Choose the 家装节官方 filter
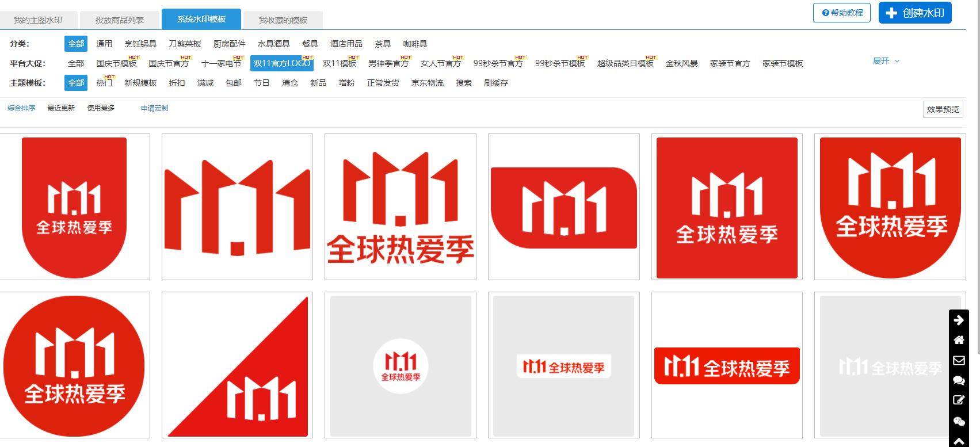 [x=730, y=63]
